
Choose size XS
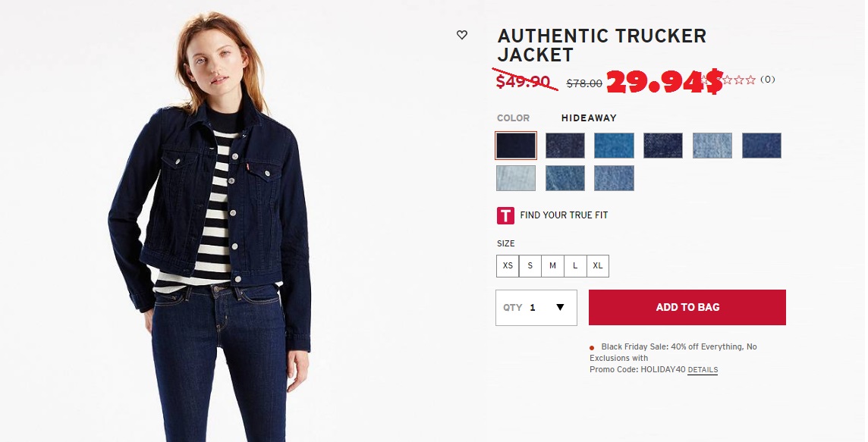click(508, 266)
